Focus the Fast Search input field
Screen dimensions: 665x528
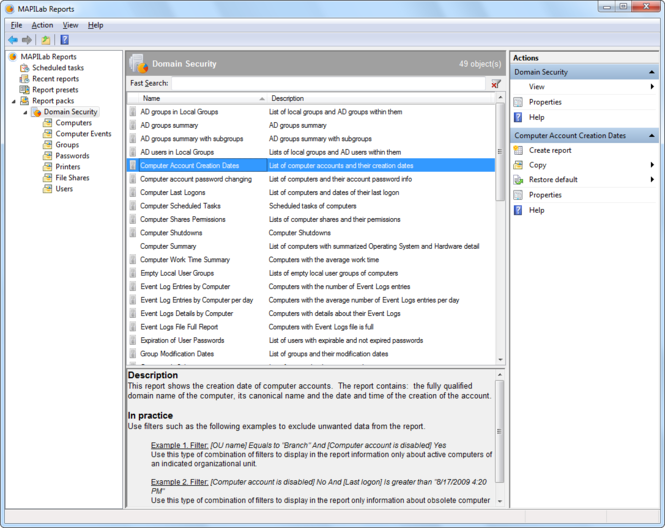tap(328, 84)
